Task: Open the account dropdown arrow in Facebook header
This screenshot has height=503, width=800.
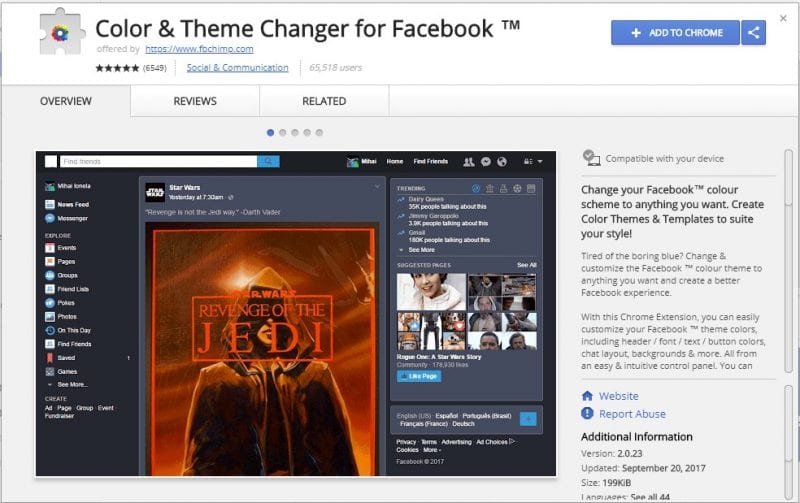Action: point(540,161)
